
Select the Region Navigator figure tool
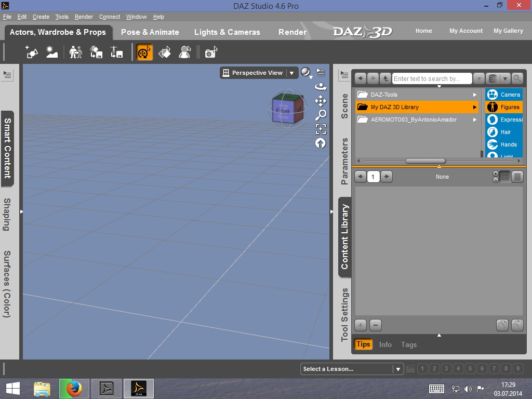pyautogui.click(x=185, y=52)
